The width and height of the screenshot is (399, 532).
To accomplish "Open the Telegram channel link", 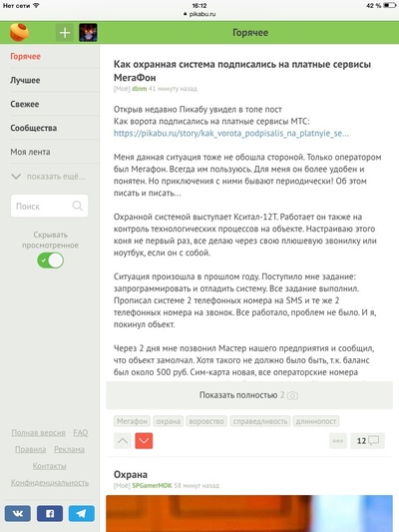I will pyautogui.click(x=82, y=513).
